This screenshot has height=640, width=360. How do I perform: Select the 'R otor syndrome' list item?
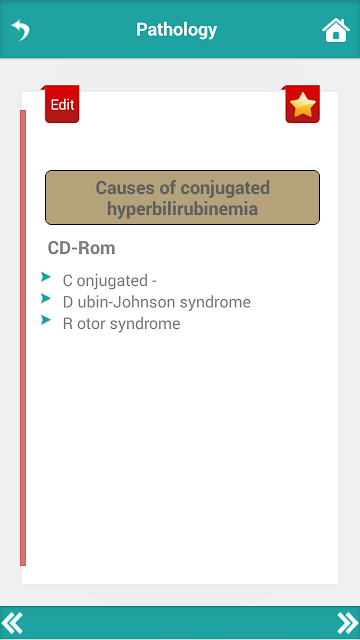pyautogui.click(x=121, y=324)
